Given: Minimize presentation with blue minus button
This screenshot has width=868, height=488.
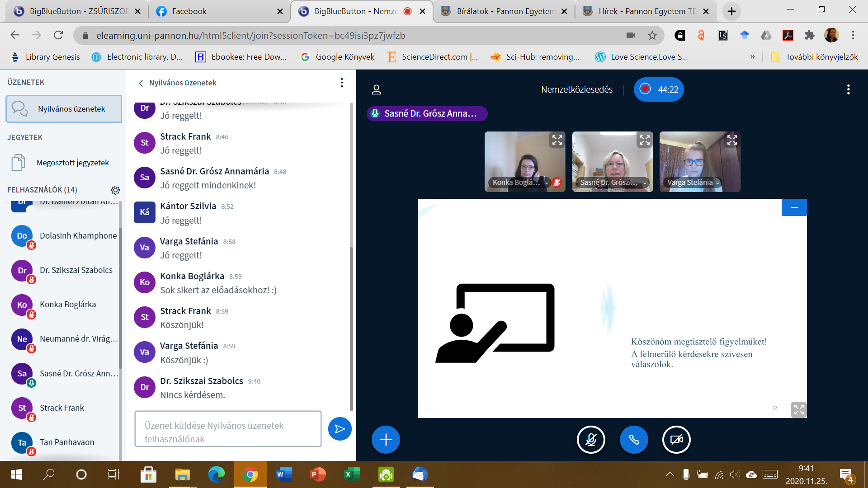Looking at the screenshot, I should (x=794, y=207).
